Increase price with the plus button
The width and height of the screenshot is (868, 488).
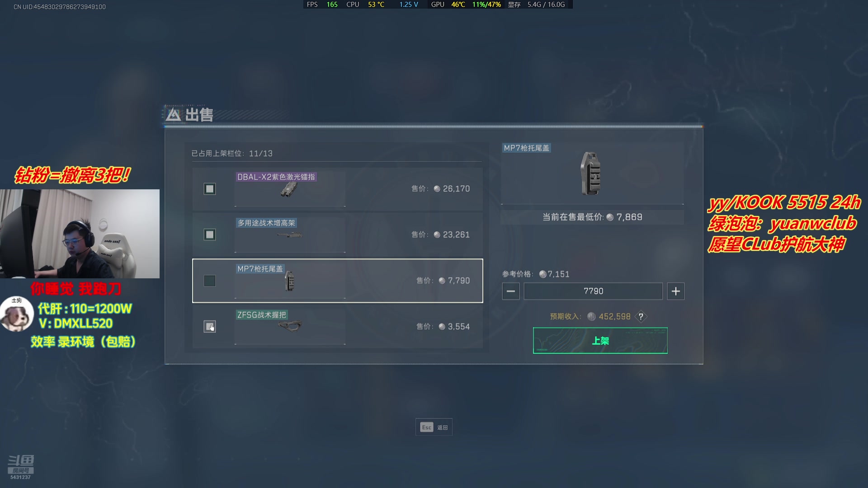click(675, 291)
